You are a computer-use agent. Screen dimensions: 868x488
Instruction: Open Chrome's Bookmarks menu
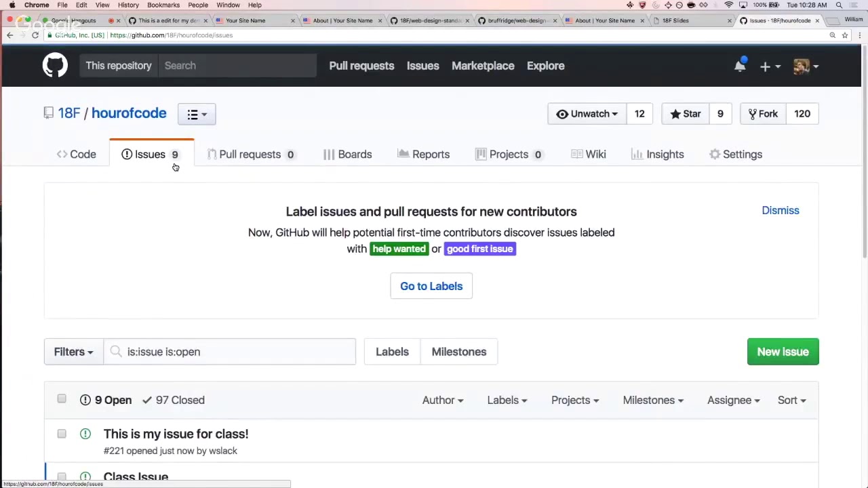point(163,5)
